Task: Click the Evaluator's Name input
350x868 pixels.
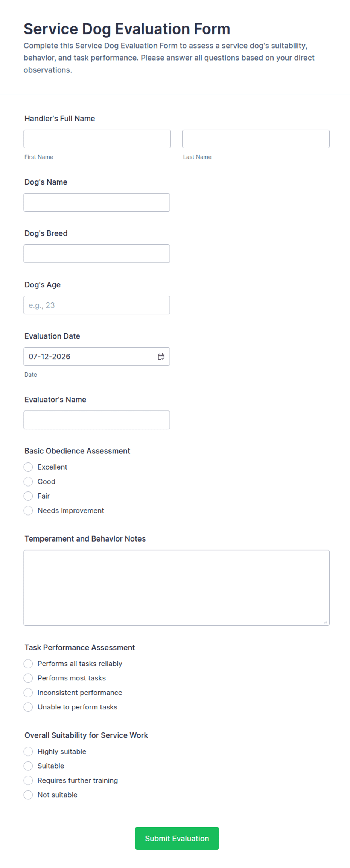Action: point(97,420)
